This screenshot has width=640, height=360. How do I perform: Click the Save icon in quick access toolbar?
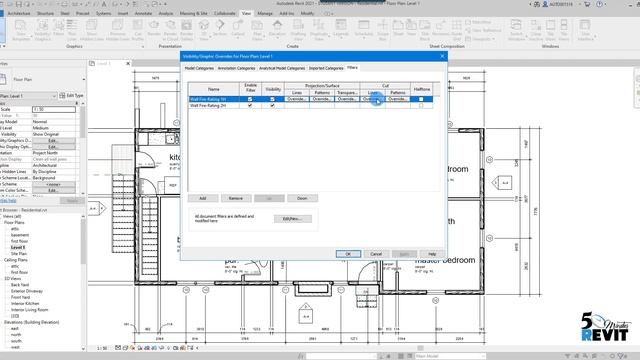[x=19, y=4]
